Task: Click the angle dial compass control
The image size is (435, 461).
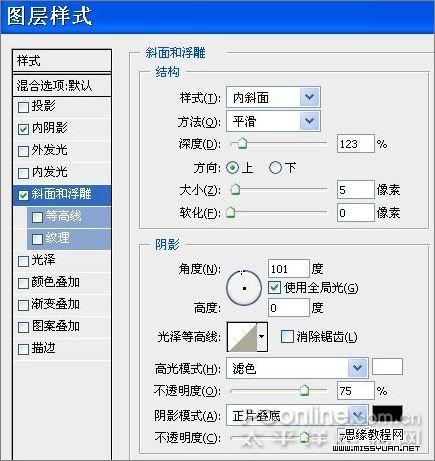Action: click(x=244, y=288)
